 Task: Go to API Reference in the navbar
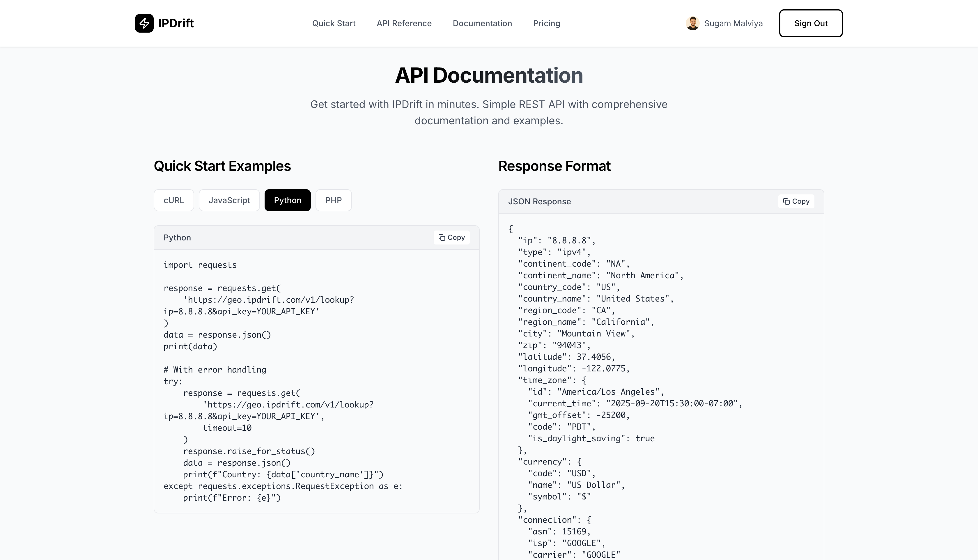tap(404, 24)
